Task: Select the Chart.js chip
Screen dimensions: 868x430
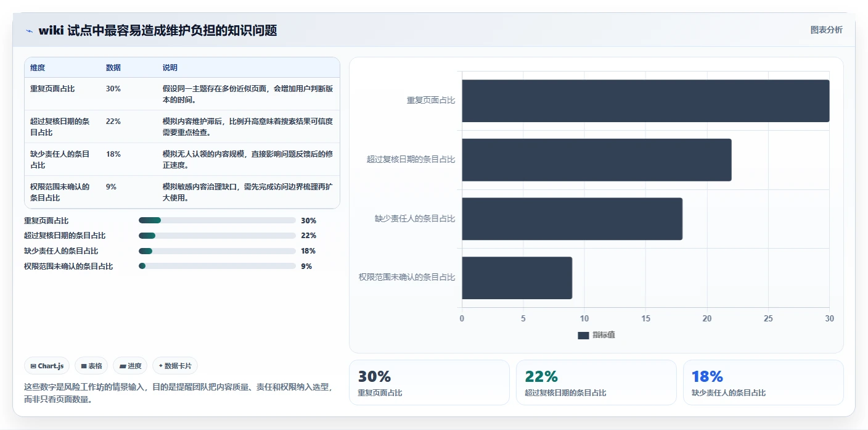Action: (x=47, y=366)
